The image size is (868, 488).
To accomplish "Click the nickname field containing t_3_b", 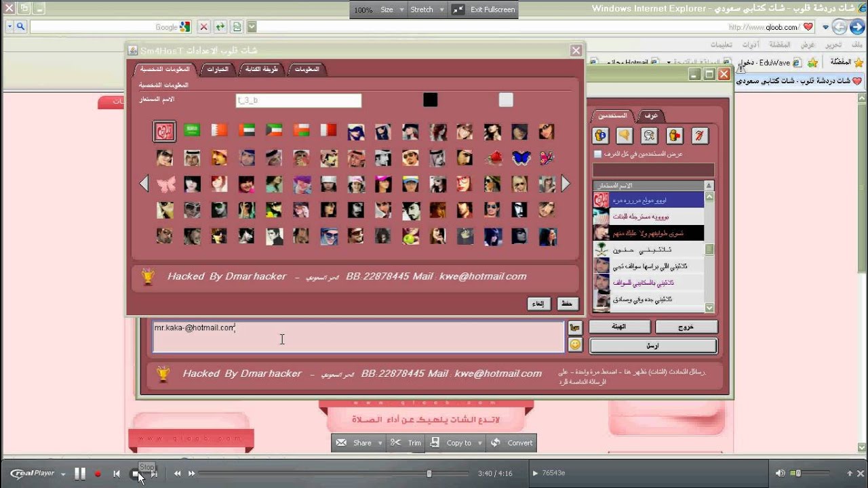I will 298,100.
